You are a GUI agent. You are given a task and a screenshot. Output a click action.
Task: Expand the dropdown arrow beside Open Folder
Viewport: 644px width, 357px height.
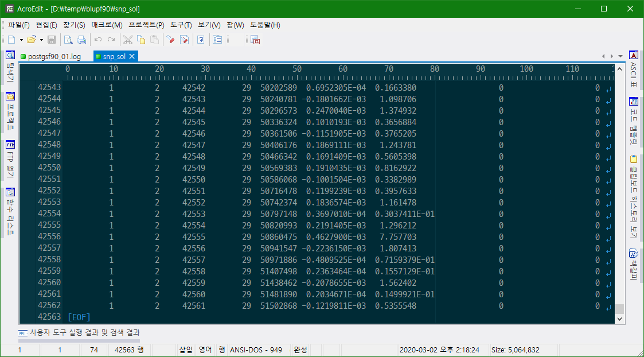(x=41, y=40)
